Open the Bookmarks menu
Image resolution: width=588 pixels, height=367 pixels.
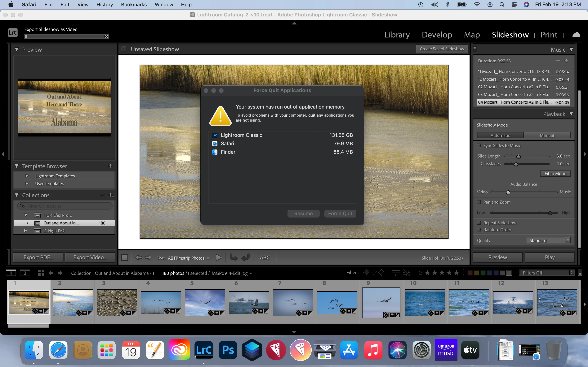pyautogui.click(x=134, y=5)
